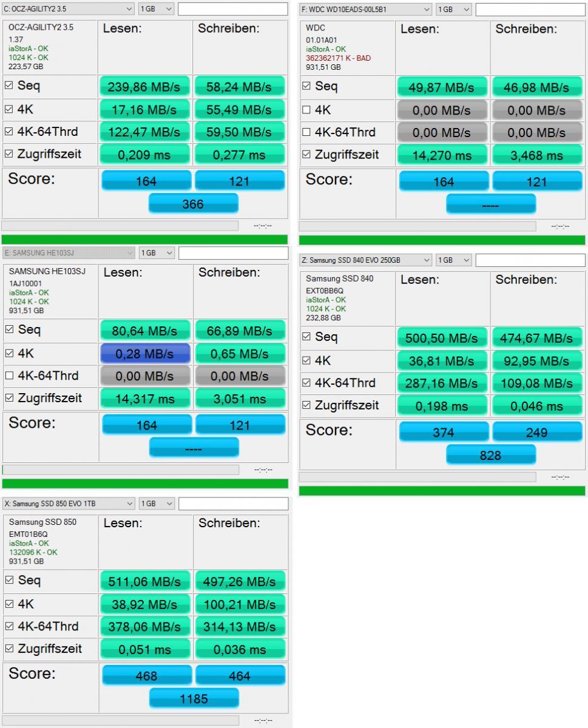Click SAMSUNG HE103SJ 4K read result 0,28 MB/s
This screenshot has width=588, height=728.
(145, 354)
